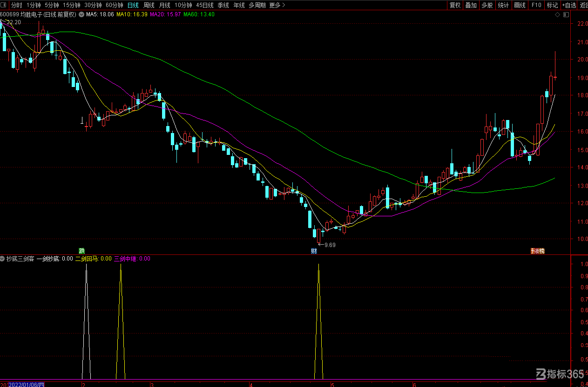Click the 返回 button at top right
Screen dimensions: 588x387
[x=583, y=5]
